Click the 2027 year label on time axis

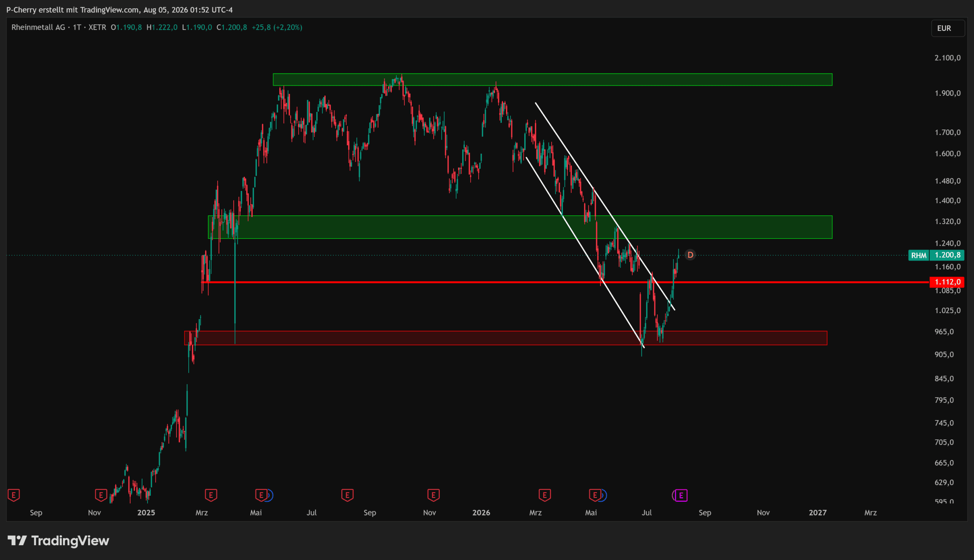tap(818, 512)
